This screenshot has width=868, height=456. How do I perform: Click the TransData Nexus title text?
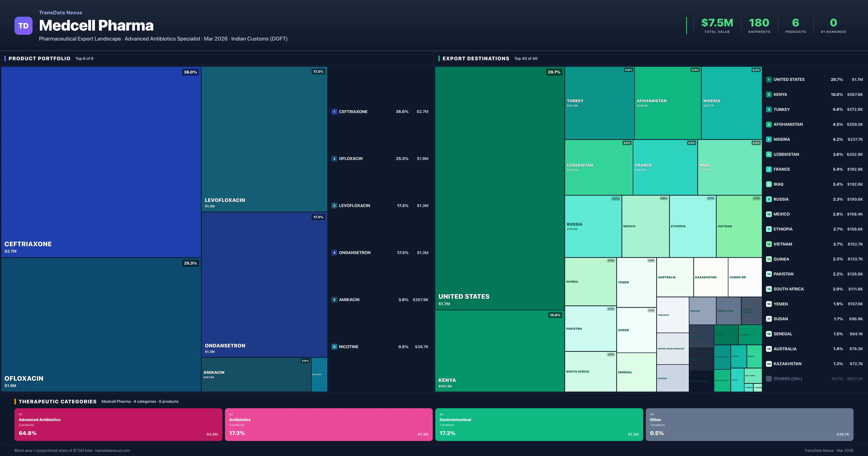point(61,12)
